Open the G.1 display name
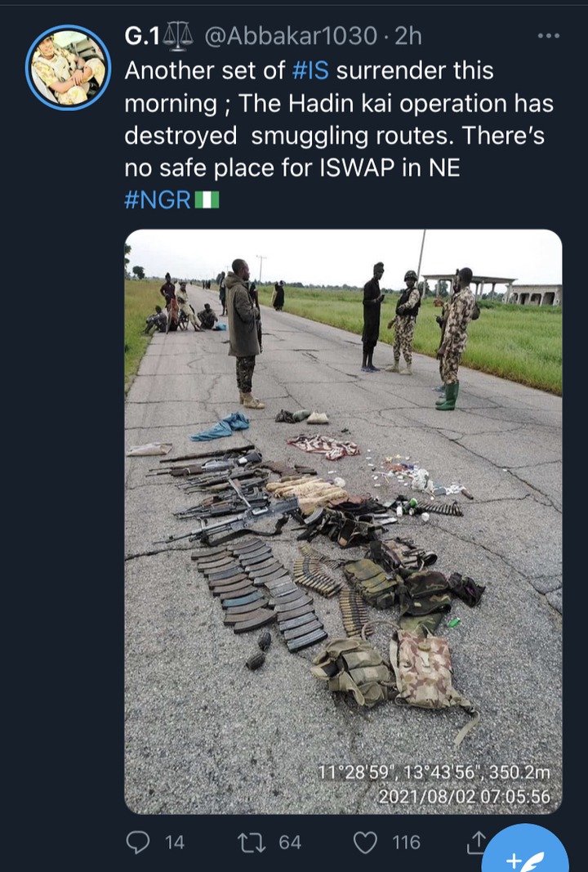 [x=142, y=37]
